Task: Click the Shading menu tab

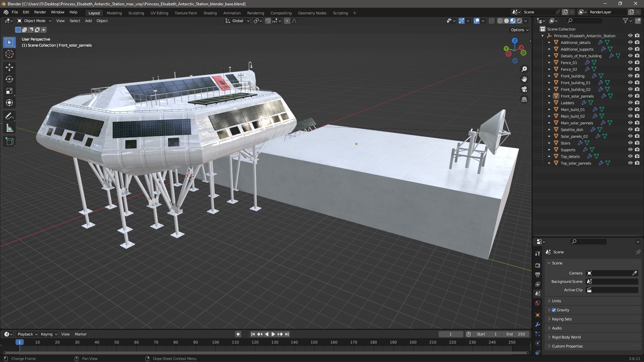Action: (x=210, y=13)
